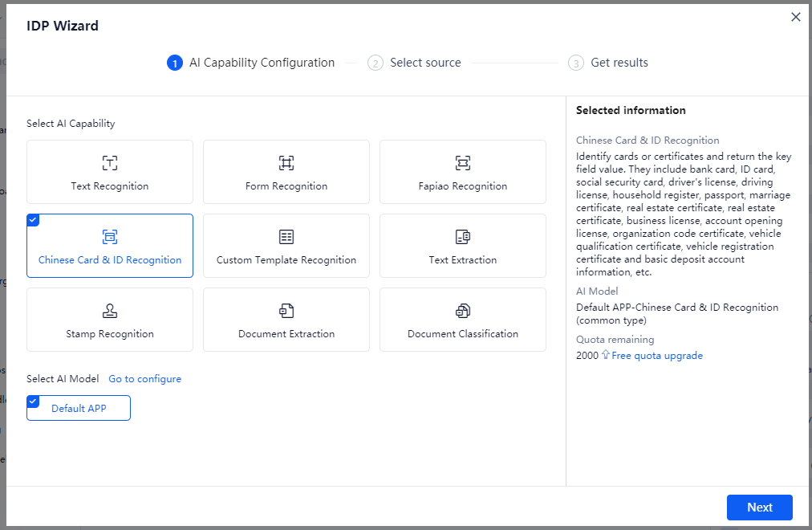This screenshot has height=530, width=812.
Task: Toggle the Default APP checkmark
Action: [x=32, y=401]
